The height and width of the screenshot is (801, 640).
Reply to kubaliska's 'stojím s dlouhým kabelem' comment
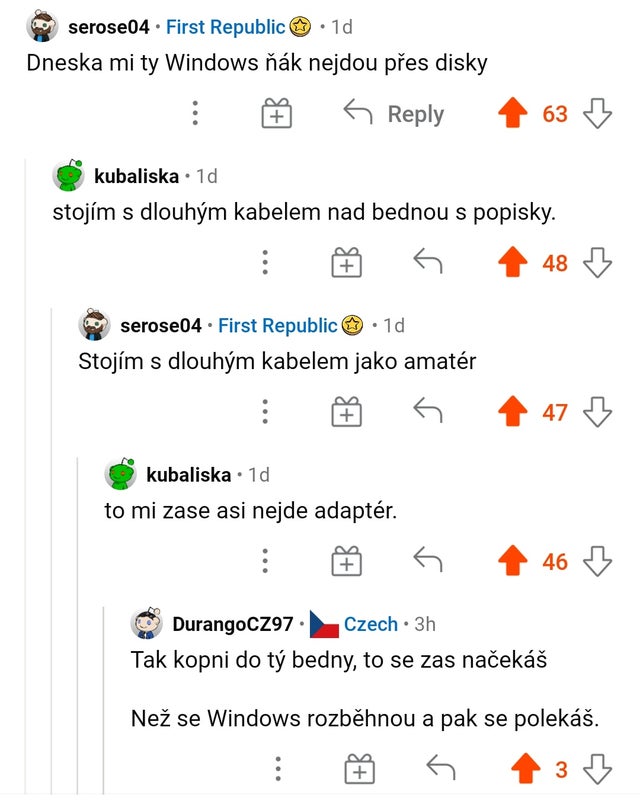pos(428,263)
